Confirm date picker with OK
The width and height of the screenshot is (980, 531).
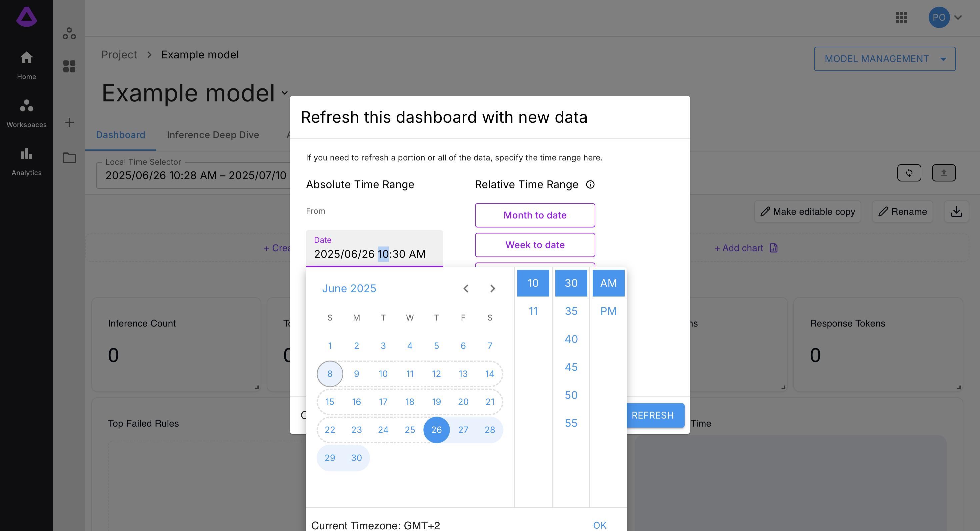point(600,525)
